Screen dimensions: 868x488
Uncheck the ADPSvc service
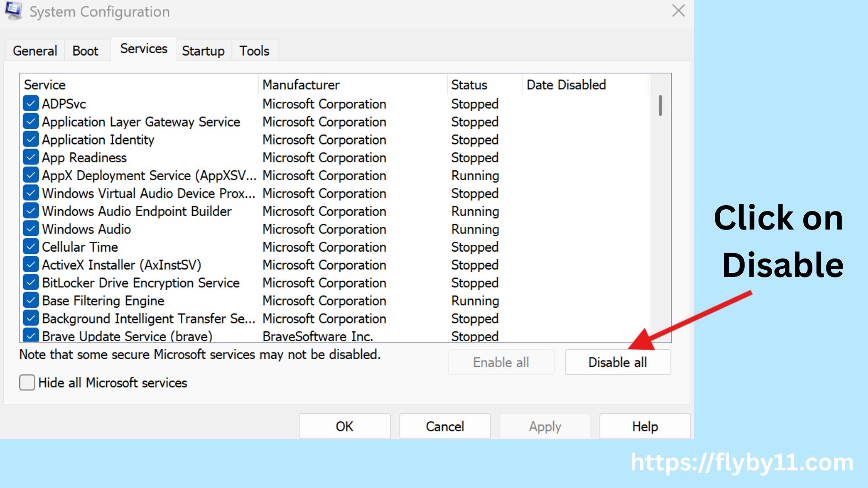click(x=30, y=103)
